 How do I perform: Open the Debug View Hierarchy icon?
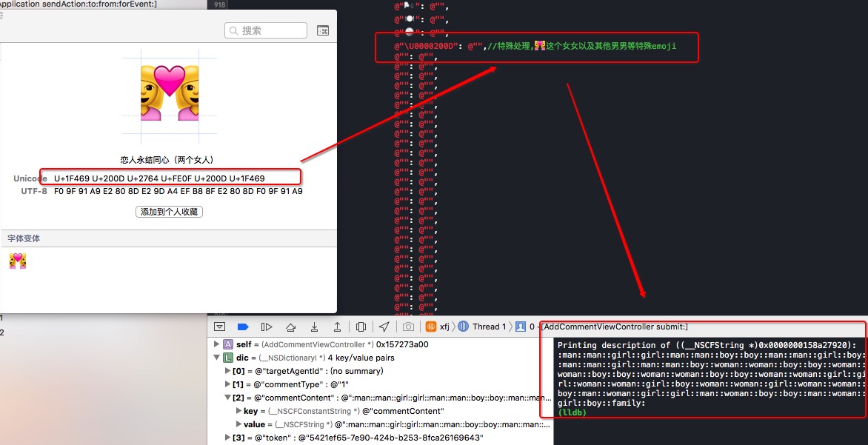[x=361, y=327]
